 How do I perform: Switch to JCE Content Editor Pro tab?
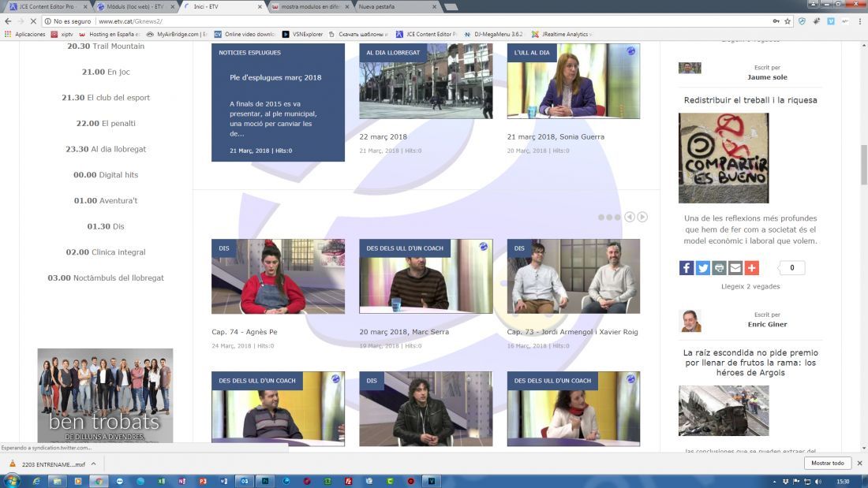[x=47, y=6]
